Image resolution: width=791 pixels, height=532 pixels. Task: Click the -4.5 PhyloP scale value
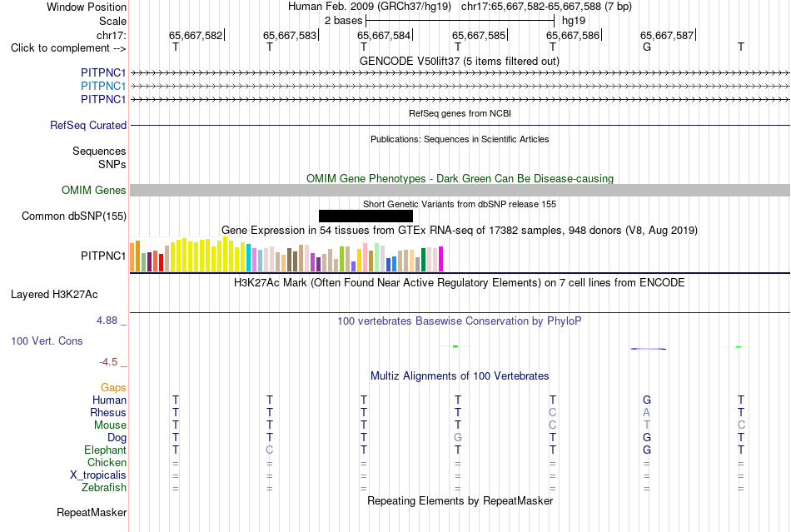point(108,362)
